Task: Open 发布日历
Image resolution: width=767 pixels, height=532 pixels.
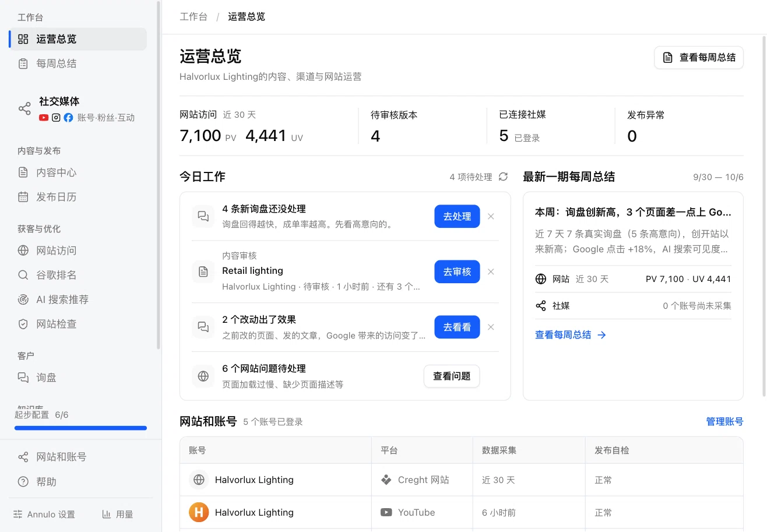Action: (78, 197)
